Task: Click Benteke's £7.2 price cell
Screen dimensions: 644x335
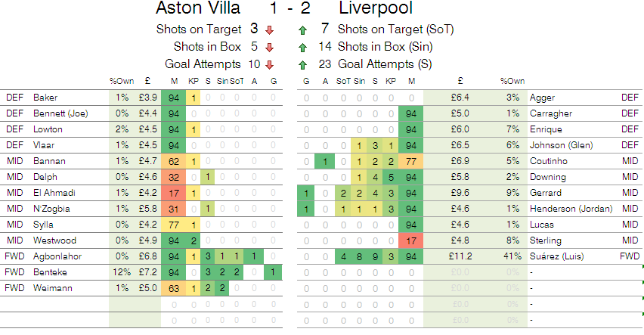Action: point(147,272)
